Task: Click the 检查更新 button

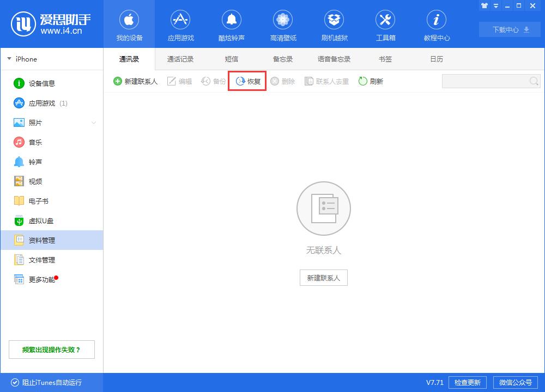Action: pyautogui.click(x=468, y=383)
